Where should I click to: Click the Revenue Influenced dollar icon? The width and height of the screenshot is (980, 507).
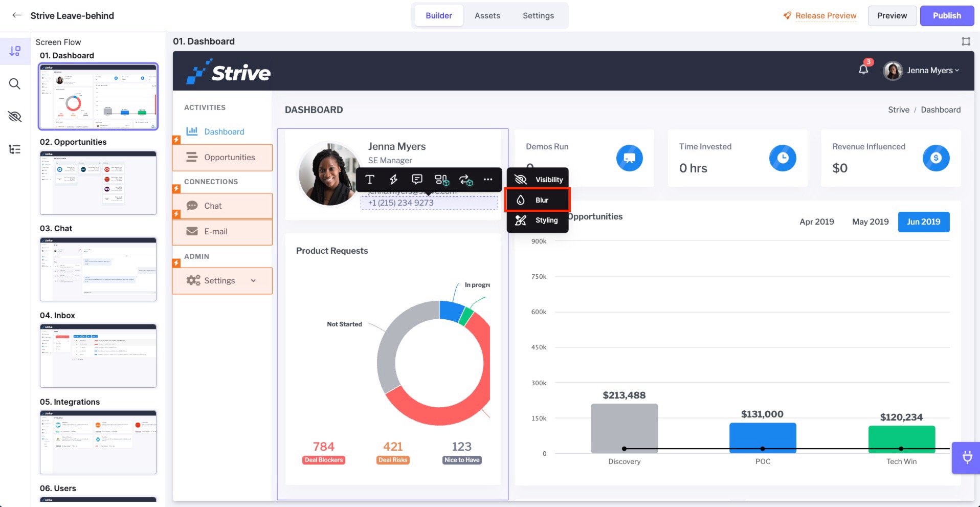936,158
